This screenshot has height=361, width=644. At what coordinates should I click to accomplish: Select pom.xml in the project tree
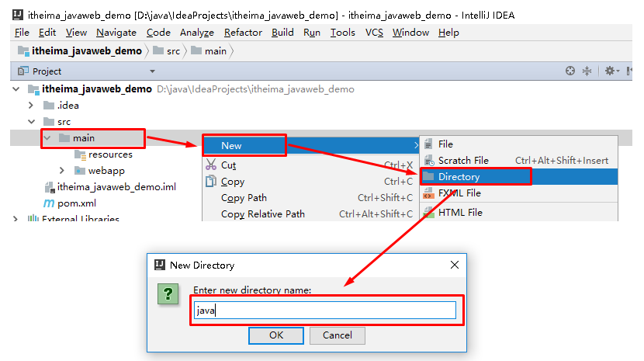tap(70, 203)
